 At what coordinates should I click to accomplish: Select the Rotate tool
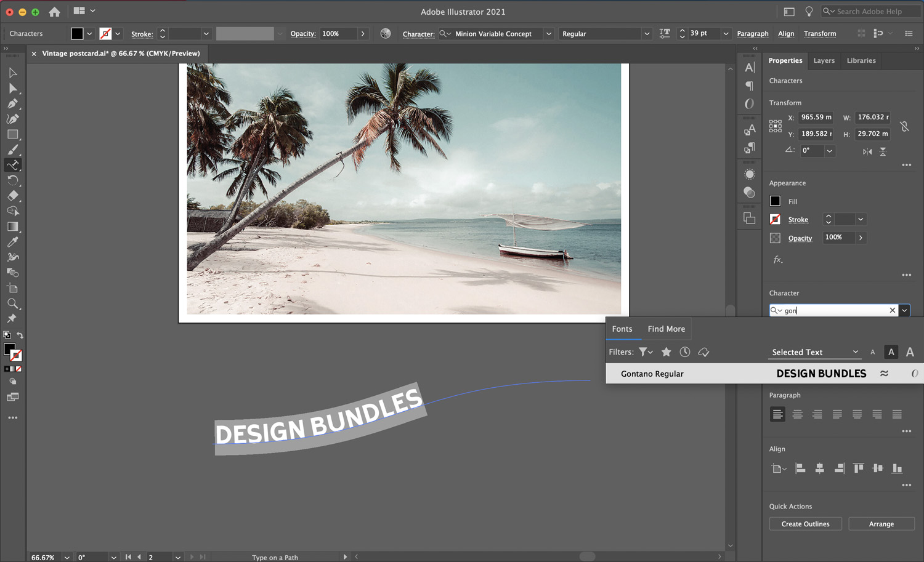coord(12,180)
